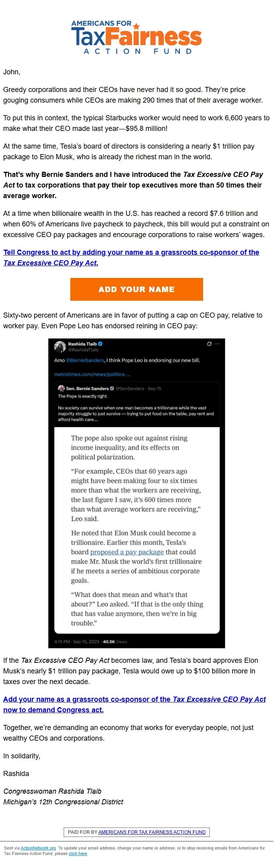Click Bernie Sanders' avatar in quoted tweet
The height and width of the screenshot is (868, 275).
click(x=61, y=388)
